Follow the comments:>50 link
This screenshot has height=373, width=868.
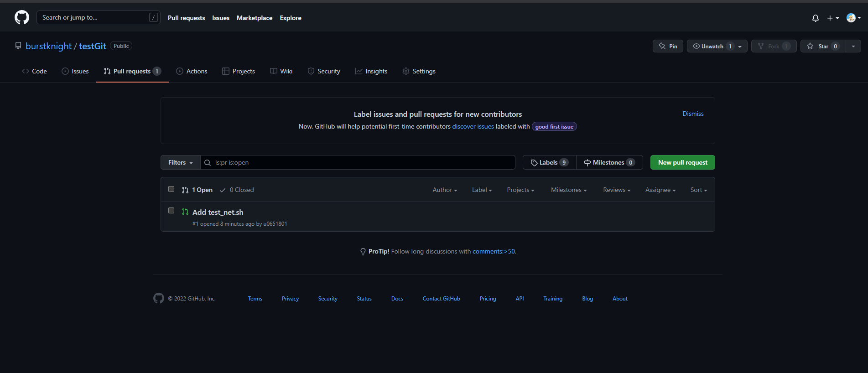(x=494, y=252)
